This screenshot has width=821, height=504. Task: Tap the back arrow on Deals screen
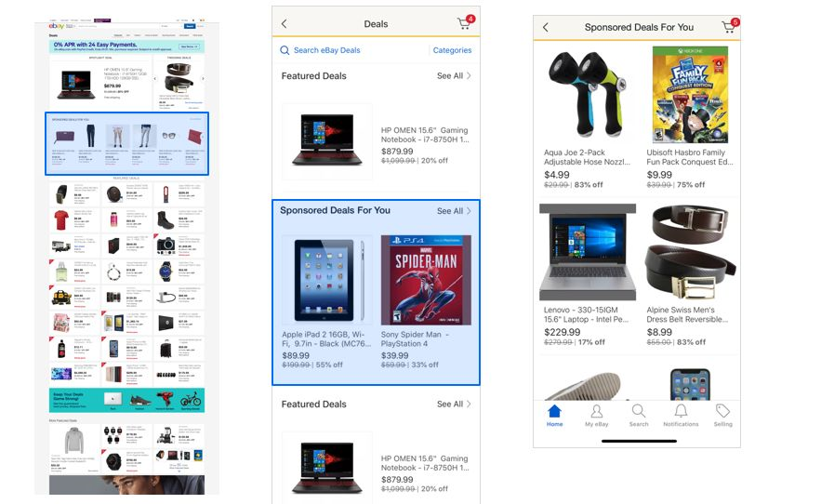click(x=284, y=23)
